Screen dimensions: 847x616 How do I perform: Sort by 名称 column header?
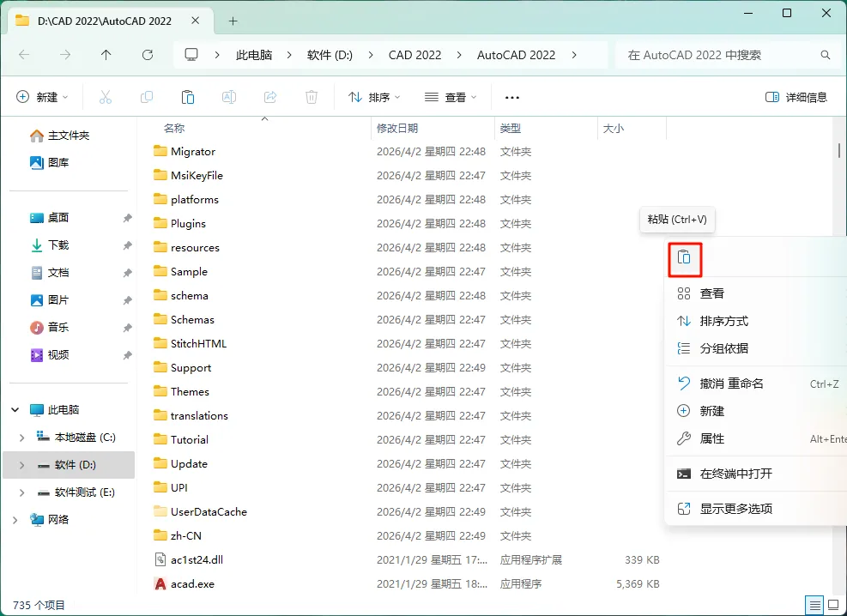(174, 129)
